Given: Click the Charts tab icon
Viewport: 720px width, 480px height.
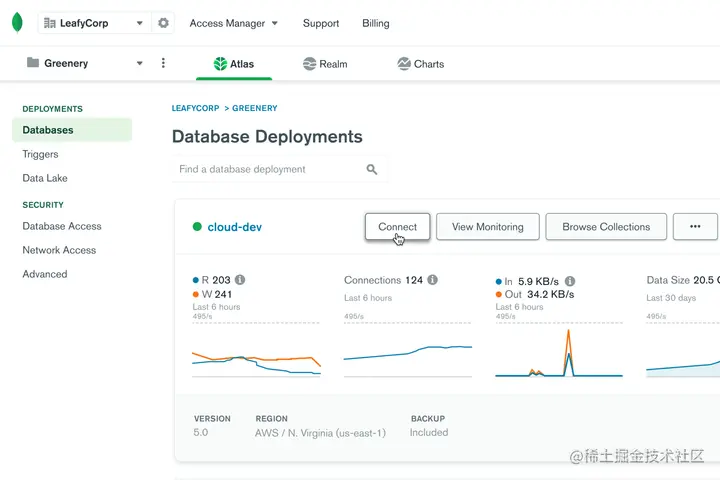Looking at the screenshot, I should (404, 64).
